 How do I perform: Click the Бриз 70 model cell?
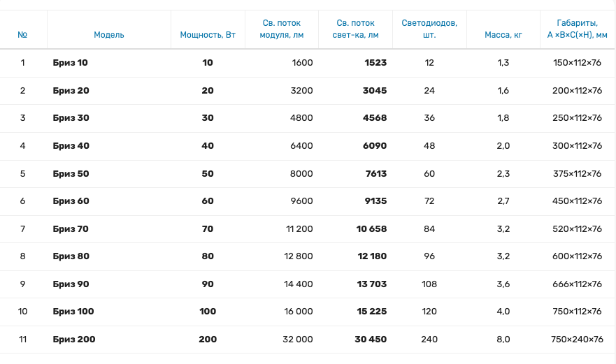point(71,229)
